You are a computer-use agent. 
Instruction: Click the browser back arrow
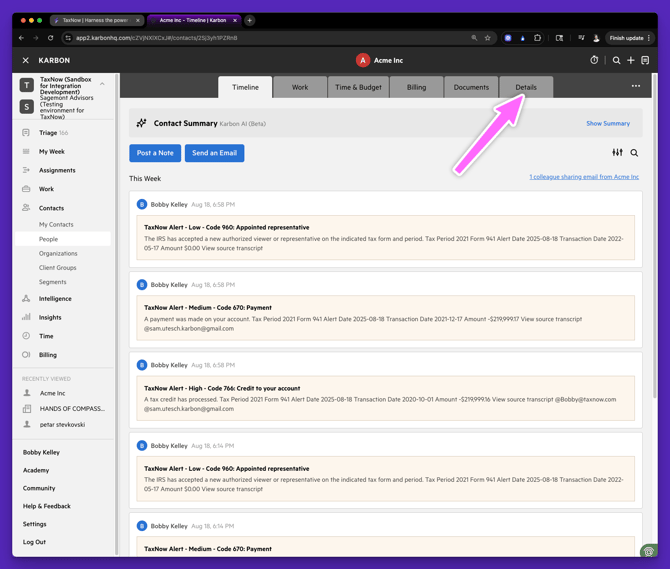21,38
